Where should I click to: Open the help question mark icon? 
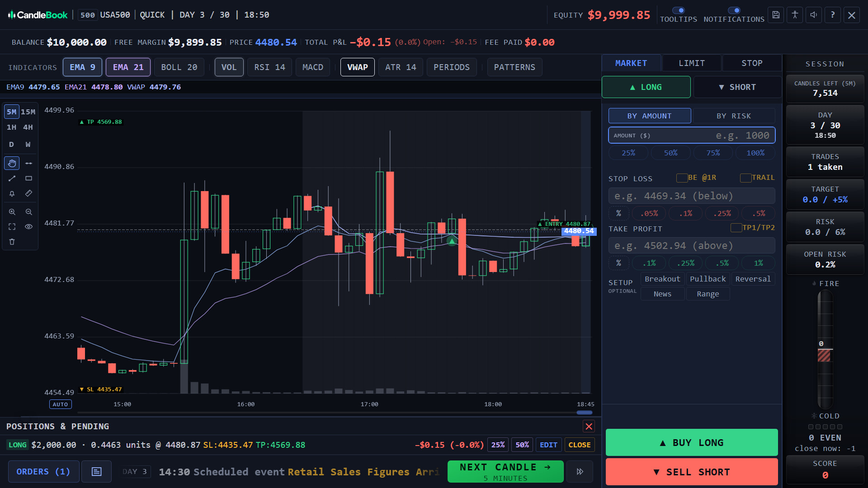(833, 15)
